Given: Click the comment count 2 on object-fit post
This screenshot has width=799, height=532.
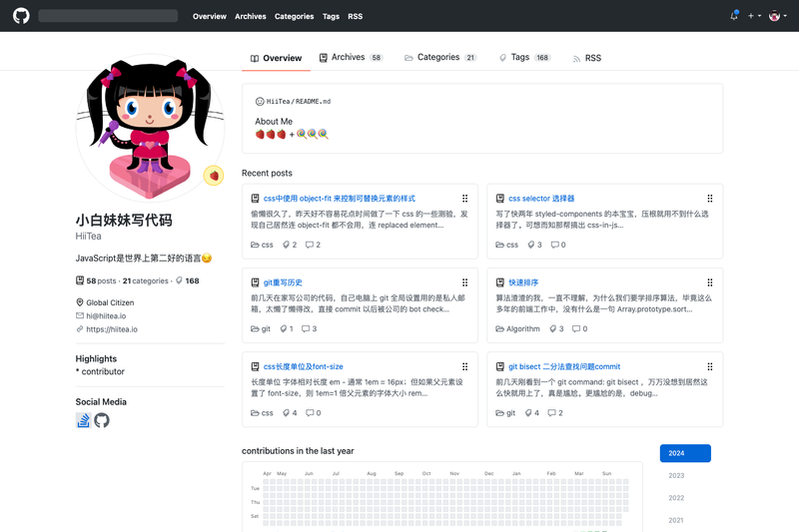Looking at the screenshot, I should tap(313, 245).
